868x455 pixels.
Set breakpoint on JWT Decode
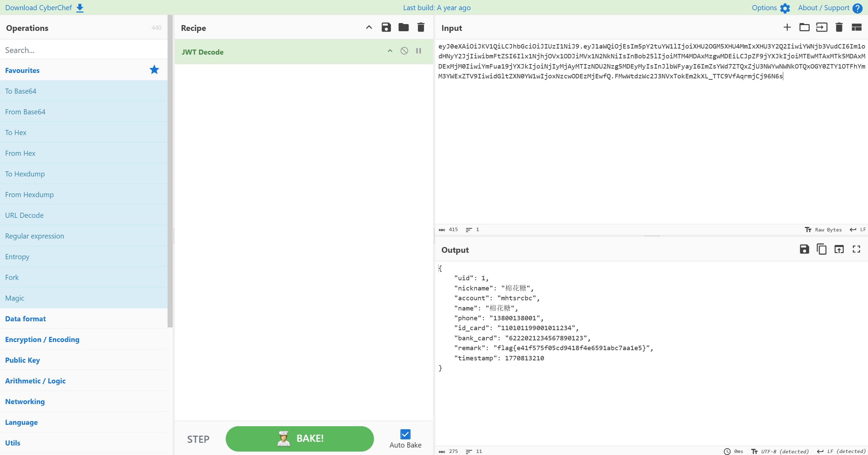click(x=419, y=51)
